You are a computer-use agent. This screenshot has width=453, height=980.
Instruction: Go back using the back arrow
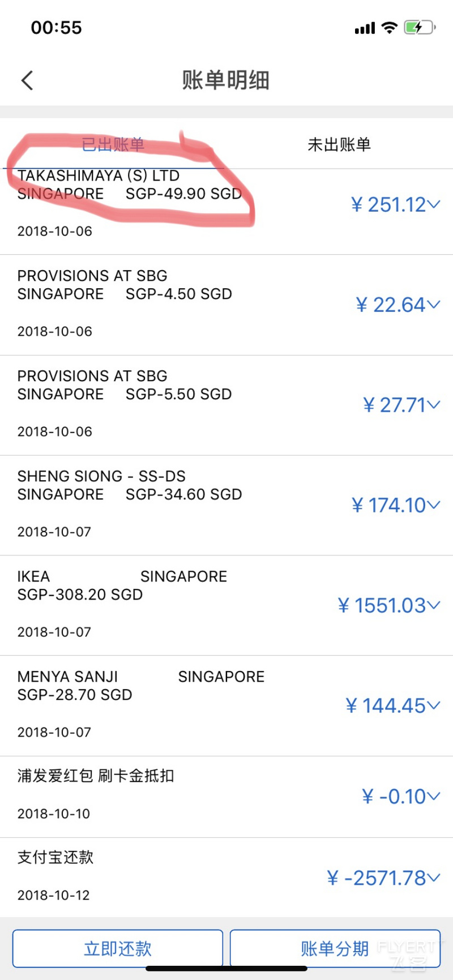tap(27, 80)
